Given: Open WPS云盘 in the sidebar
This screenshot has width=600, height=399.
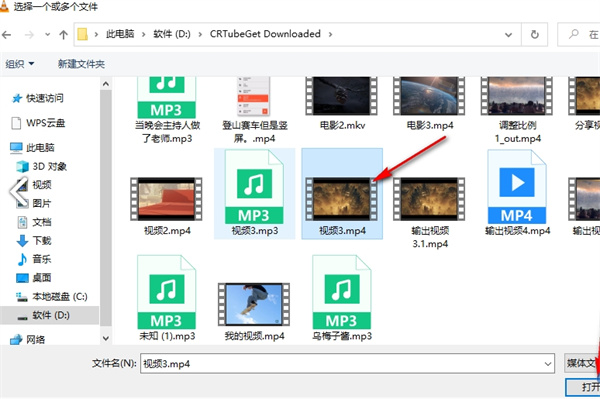Looking at the screenshot, I should tap(38, 123).
